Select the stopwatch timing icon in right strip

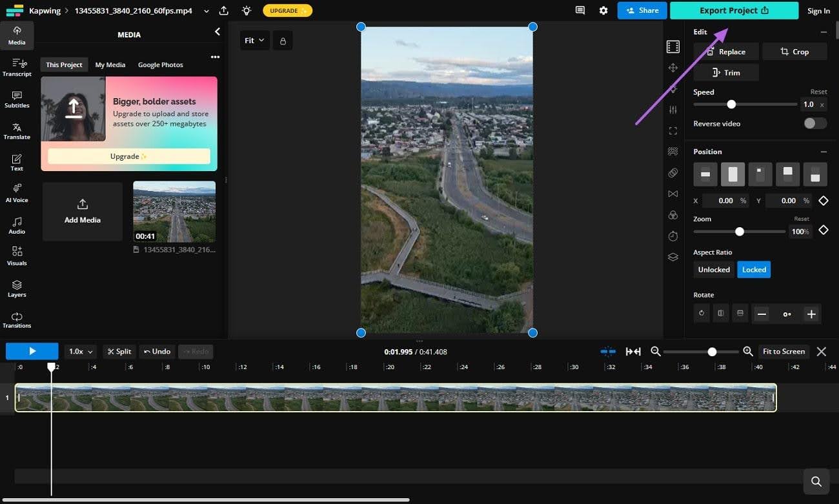673,236
